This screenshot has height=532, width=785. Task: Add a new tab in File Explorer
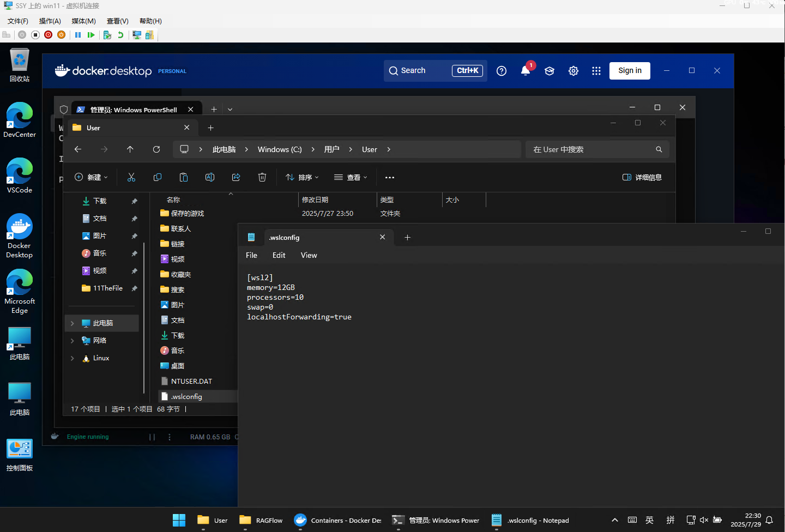(x=211, y=128)
